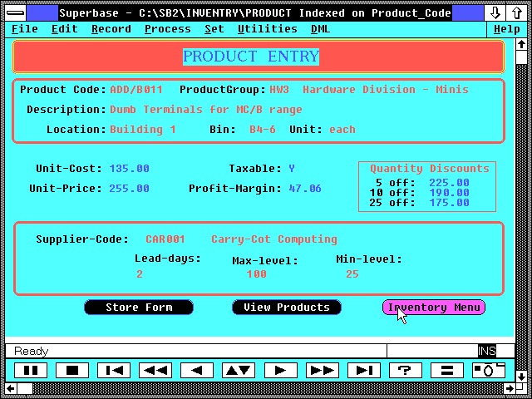Click the View Products button
Image resolution: width=532 pixels, height=399 pixels.
pos(287,307)
